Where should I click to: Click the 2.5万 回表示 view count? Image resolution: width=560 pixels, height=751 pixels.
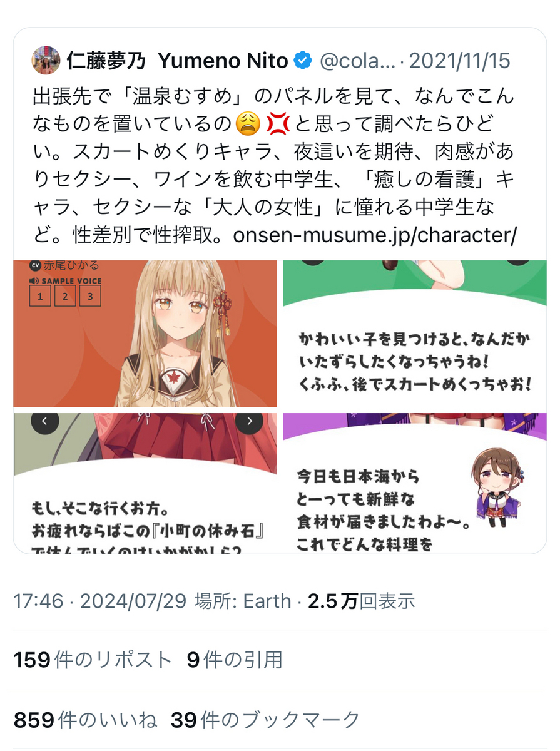[362, 601]
